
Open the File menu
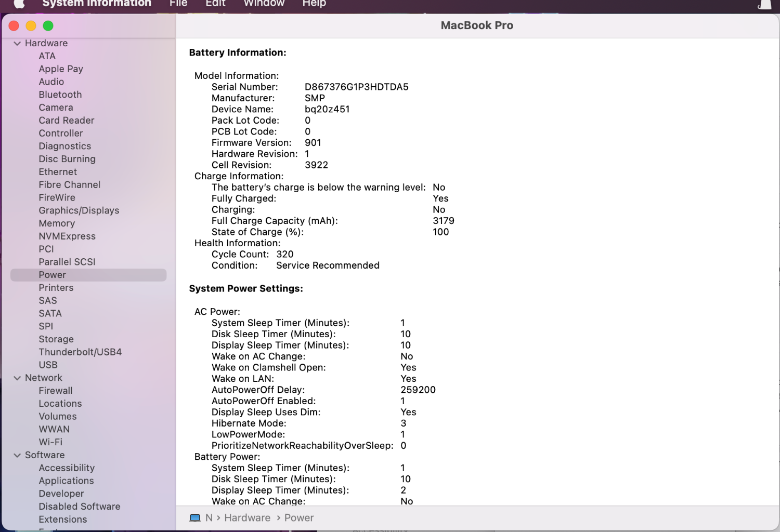[178, 4]
